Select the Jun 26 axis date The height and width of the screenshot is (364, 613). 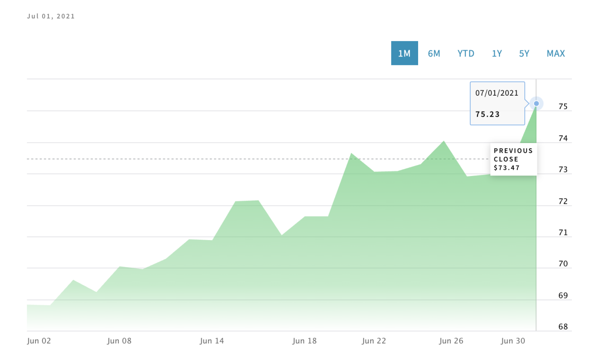point(452,341)
